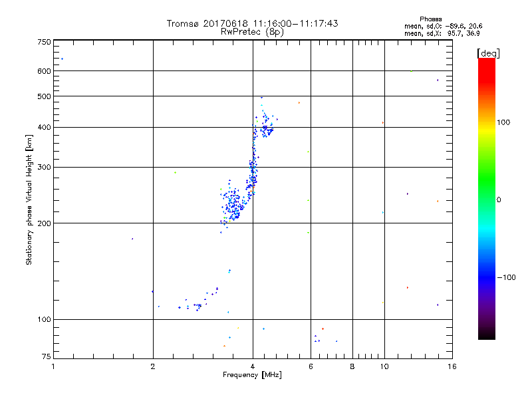
Task: Click the black bottom of the phase colorbar
Action: (x=487, y=334)
